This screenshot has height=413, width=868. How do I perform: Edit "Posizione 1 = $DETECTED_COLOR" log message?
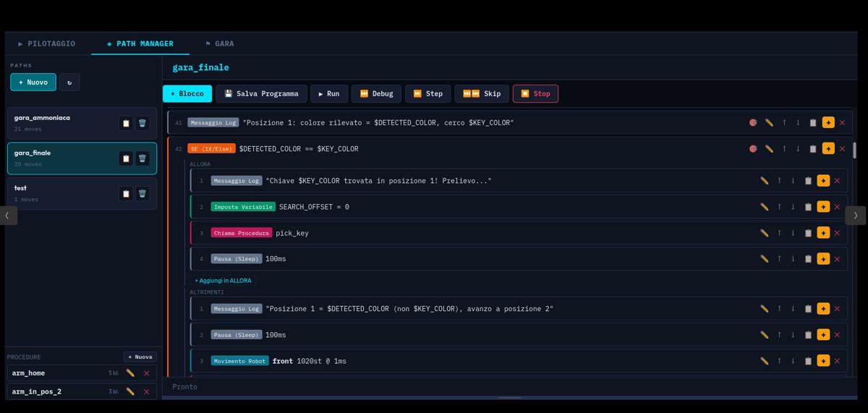click(764, 309)
